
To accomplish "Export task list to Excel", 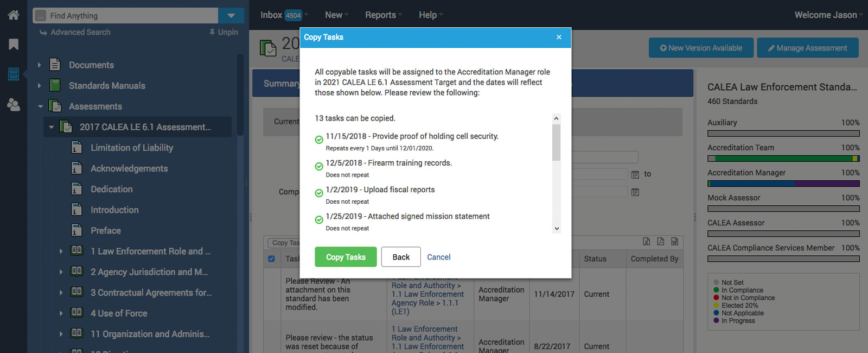I will (x=646, y=242).
